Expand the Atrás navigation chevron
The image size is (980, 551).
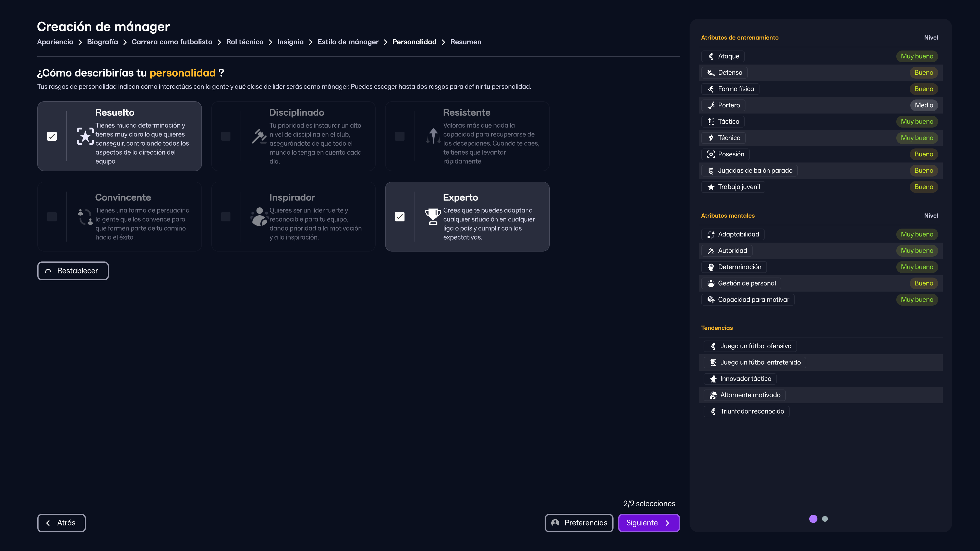(48, 523)
